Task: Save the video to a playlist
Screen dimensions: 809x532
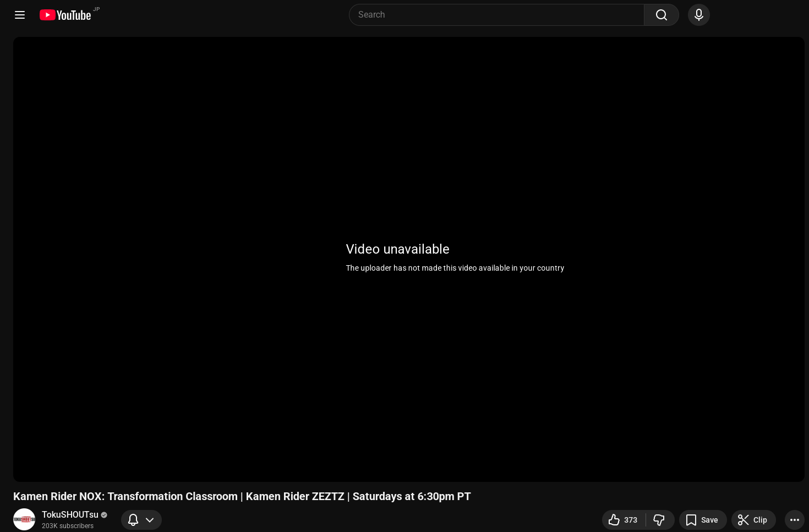Action: point(703,520)
